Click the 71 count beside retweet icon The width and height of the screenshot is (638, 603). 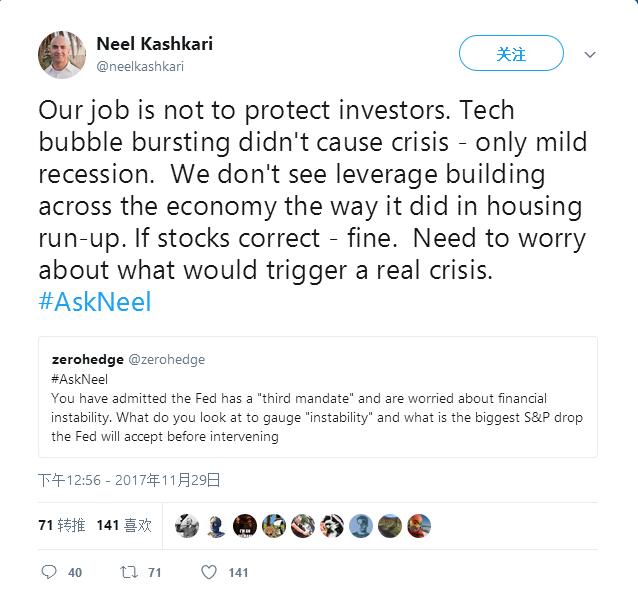tap(154, 573)
